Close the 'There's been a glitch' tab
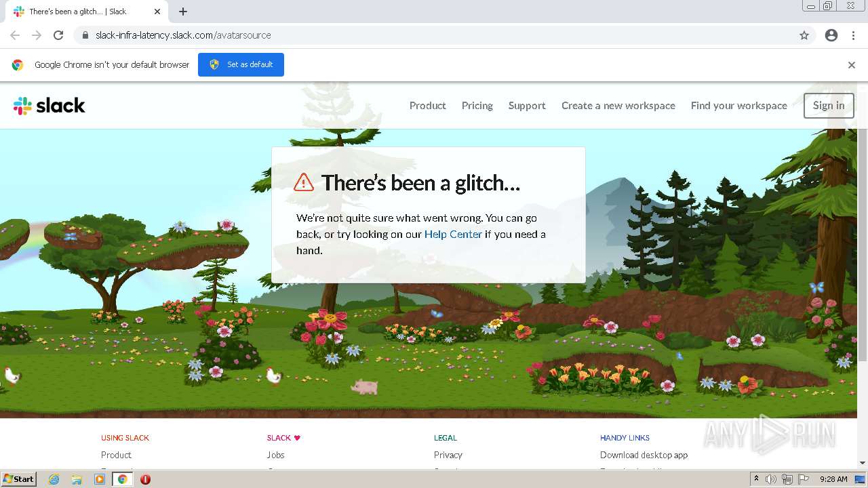 pos(157,12)
